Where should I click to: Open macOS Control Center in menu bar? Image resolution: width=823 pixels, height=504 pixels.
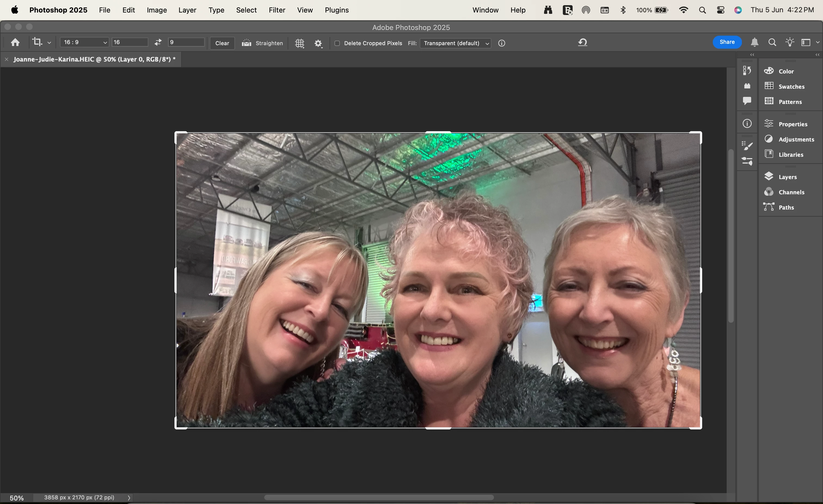[x=720, y=10]
